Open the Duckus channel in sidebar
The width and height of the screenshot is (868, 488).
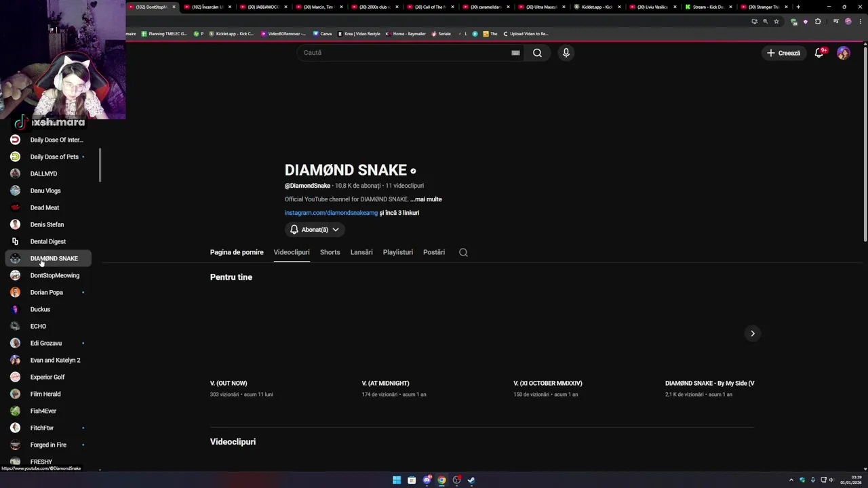[x=47, y=309]
